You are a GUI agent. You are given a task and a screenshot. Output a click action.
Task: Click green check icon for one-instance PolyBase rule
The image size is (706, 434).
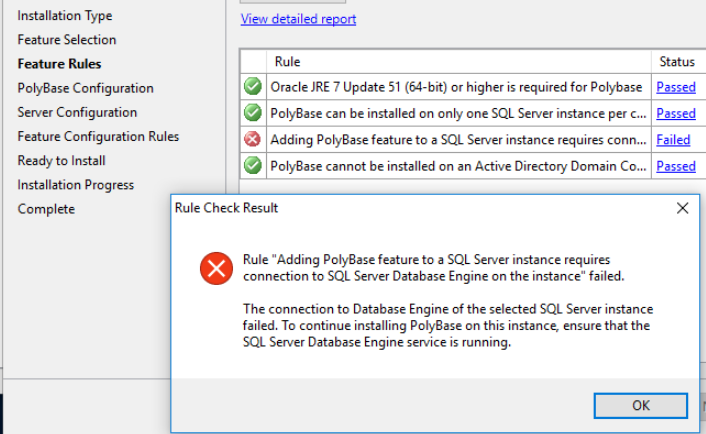[253, 113]
